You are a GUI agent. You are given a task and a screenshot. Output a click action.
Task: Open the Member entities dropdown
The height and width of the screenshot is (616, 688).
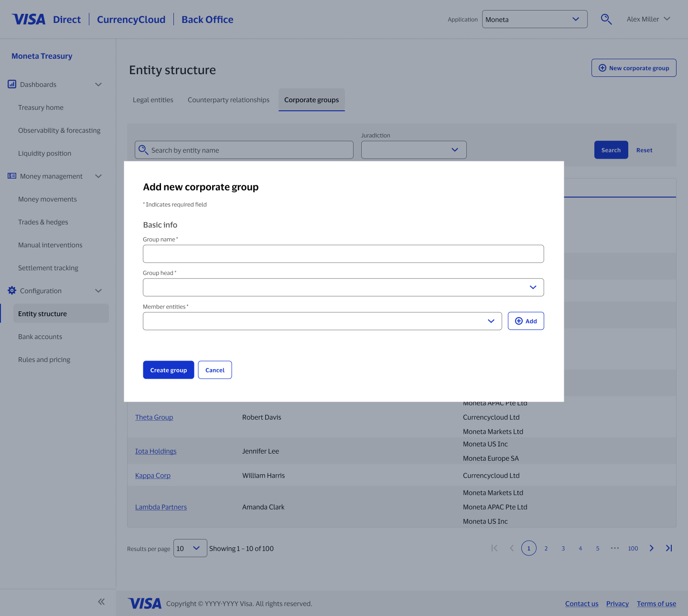pos(322,321)
